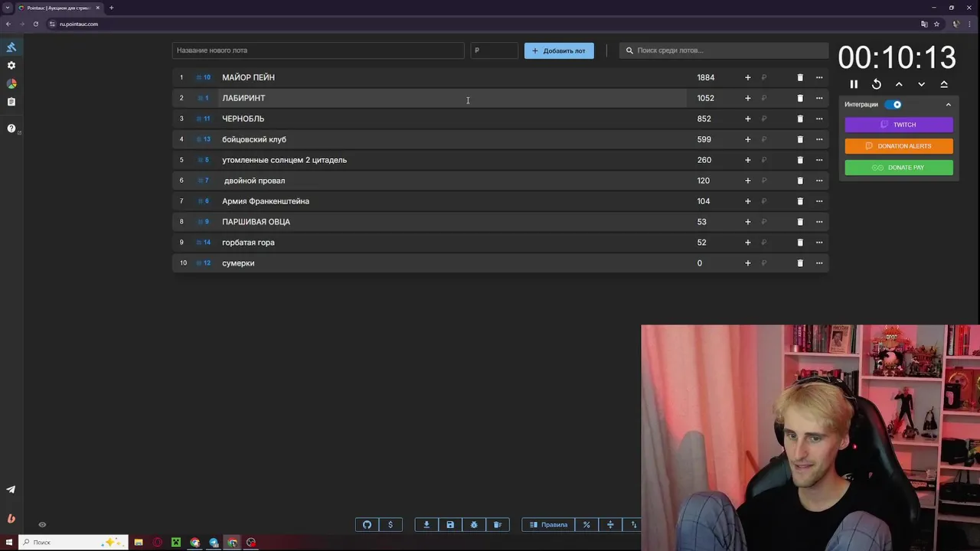Click the Boosty icon in left sidebar
This screenshot has height=551, width=980.
coord(11,519)
